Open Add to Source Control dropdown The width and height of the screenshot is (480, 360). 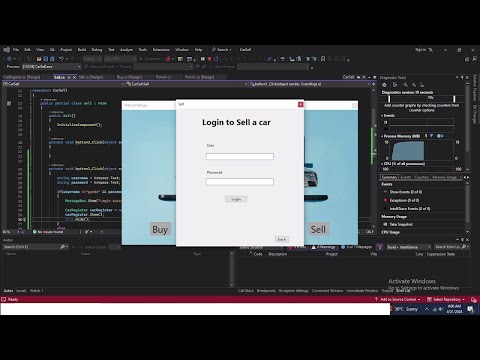point(398,299)
